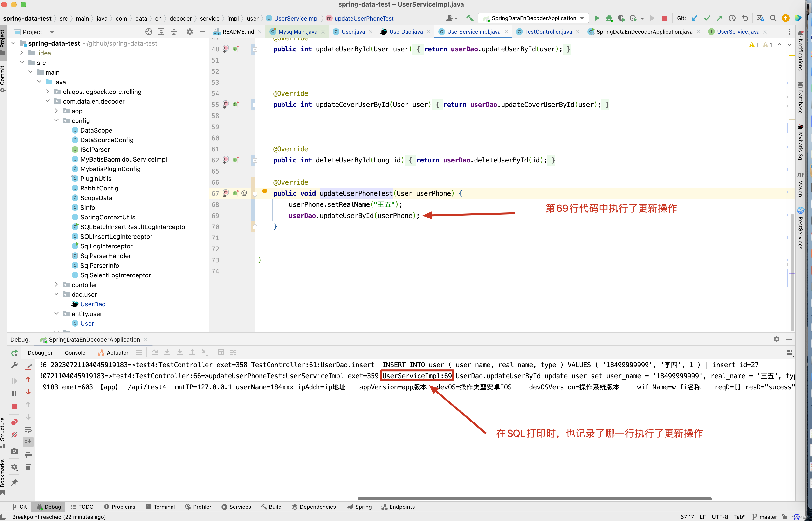Screen dimensions: 812x521
Task: Run with coverage icon
Action: 621,18
